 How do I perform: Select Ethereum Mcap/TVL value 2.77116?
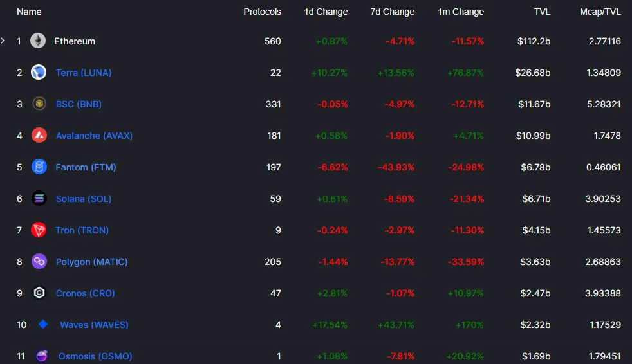pyautogui.click(x=604, y=41)
